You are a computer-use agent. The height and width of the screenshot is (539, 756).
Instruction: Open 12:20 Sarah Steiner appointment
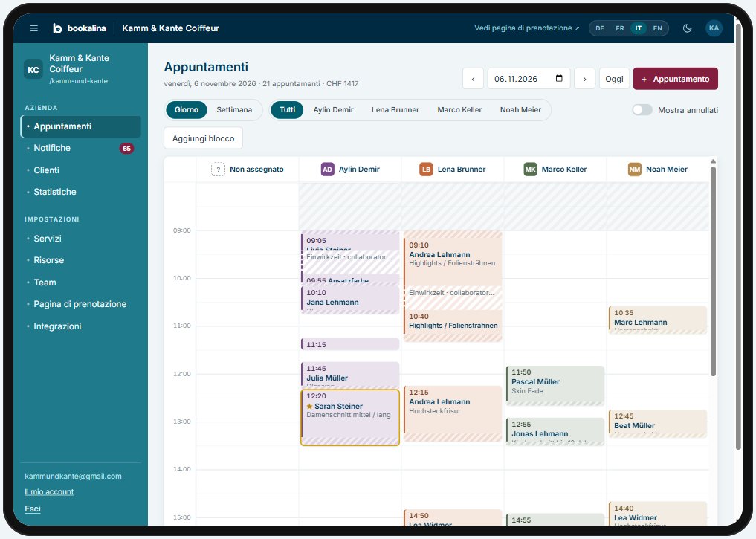350,418
